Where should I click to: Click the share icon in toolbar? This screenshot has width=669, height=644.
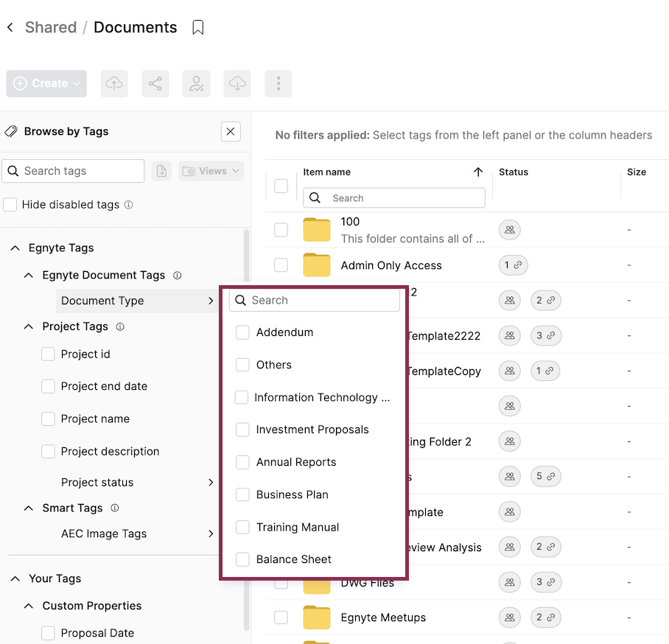[x=155, y=84]
